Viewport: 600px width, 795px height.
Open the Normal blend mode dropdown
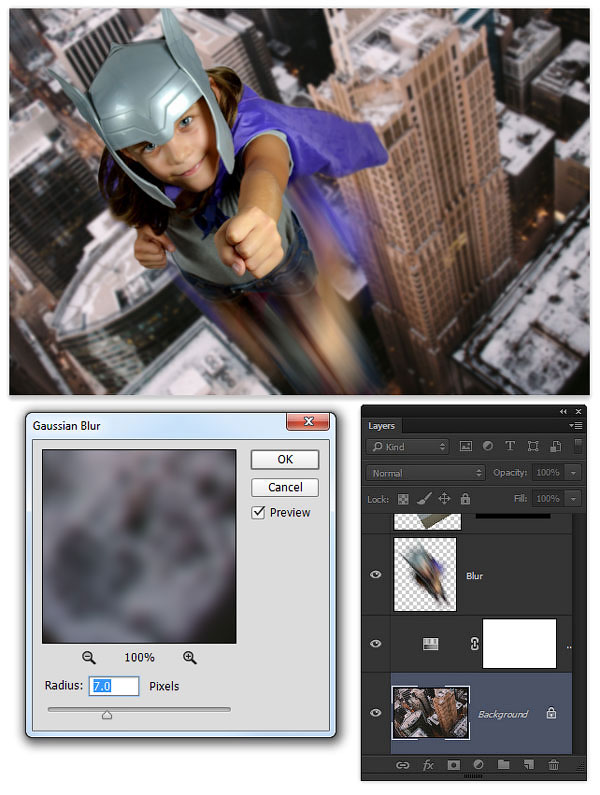coord(425,473)
